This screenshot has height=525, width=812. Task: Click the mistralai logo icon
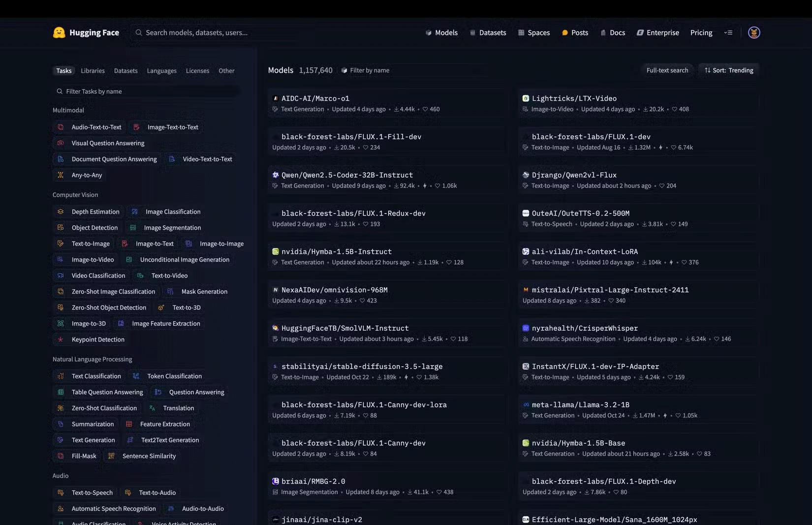[526, 290]
